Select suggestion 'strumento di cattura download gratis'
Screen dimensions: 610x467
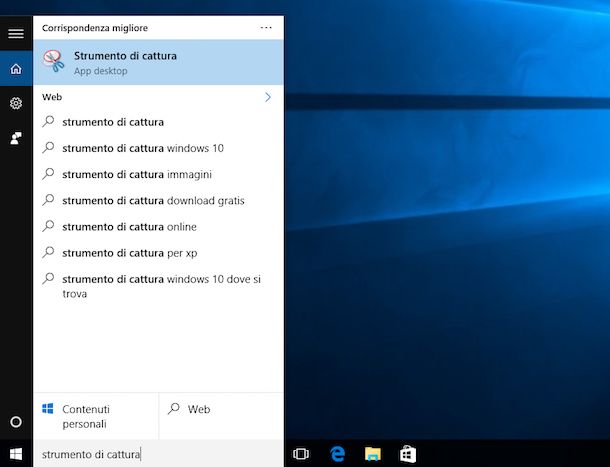(159, 201)
